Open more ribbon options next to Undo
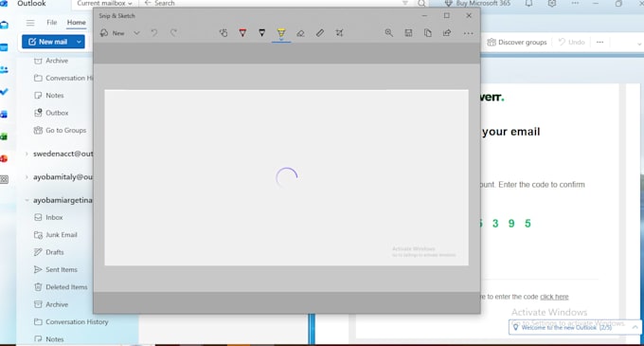The width and height of the screenshot is (644, 346). 600,42
